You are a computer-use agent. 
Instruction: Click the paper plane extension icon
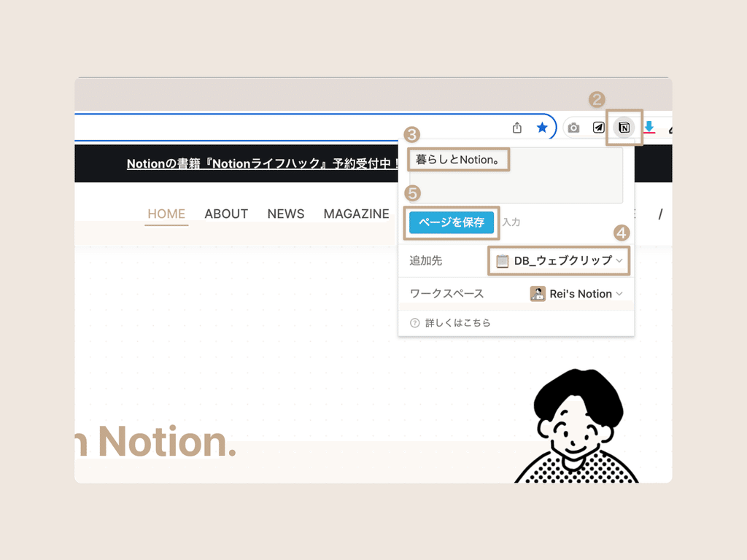click(599, 128)
